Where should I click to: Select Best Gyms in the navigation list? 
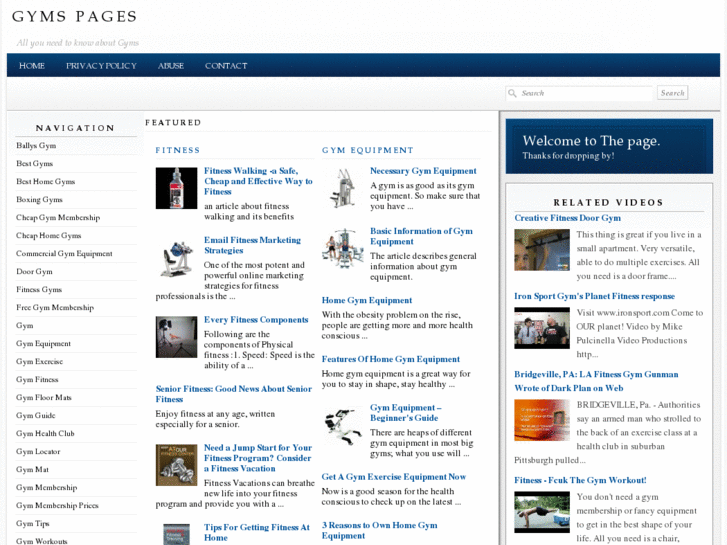coord(34,164)
